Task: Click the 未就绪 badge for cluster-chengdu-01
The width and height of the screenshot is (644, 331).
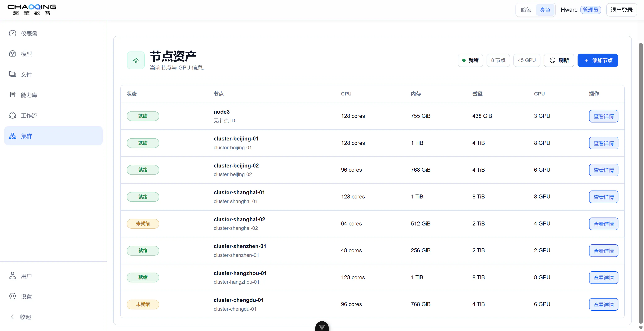Action: [143, 305]
